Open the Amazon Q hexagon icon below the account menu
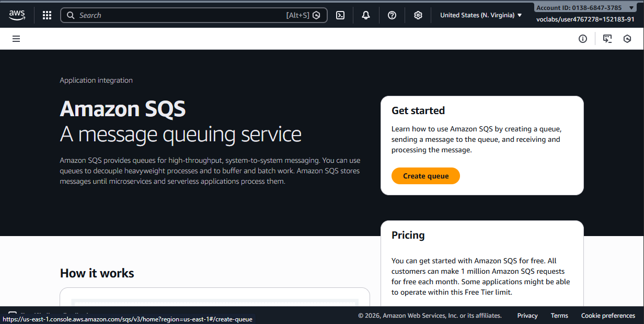The image size is (644, 324). click(x=627, y=39)
